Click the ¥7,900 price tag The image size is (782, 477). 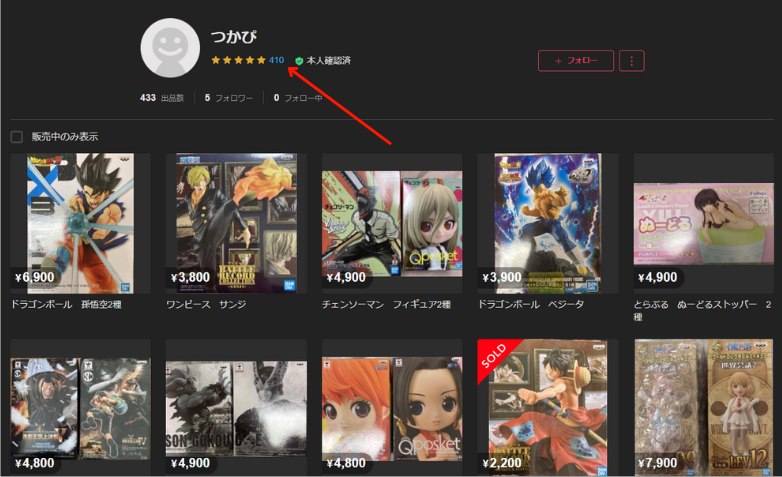657,463
